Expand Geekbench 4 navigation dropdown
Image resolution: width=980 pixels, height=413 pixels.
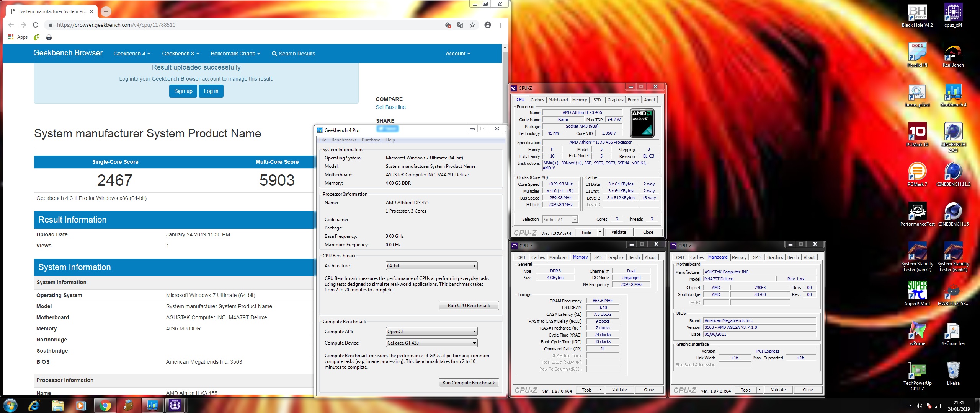tap(132, 54)
